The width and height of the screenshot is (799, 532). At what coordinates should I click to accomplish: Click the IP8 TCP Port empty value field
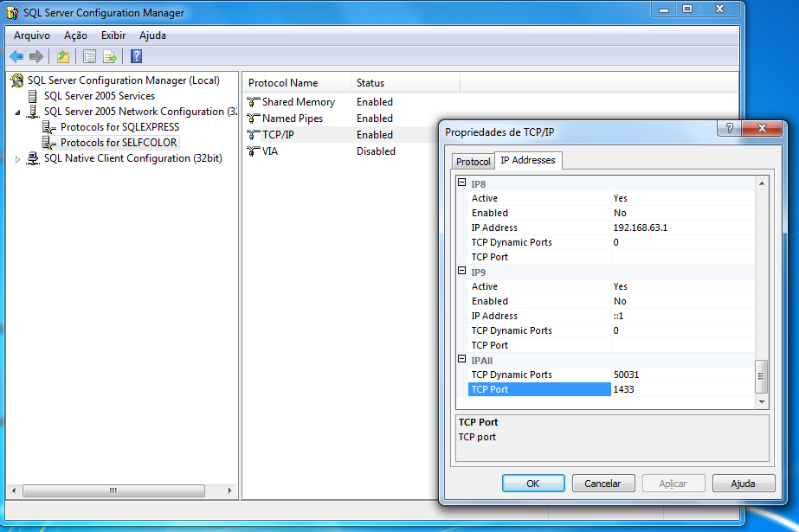point(683,257)
